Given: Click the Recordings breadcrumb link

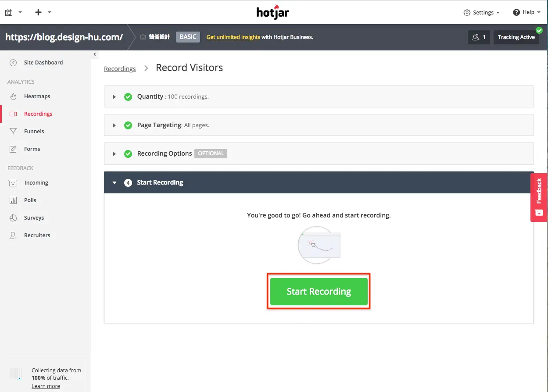Looking at the screenshot, I should click(120, 69).
